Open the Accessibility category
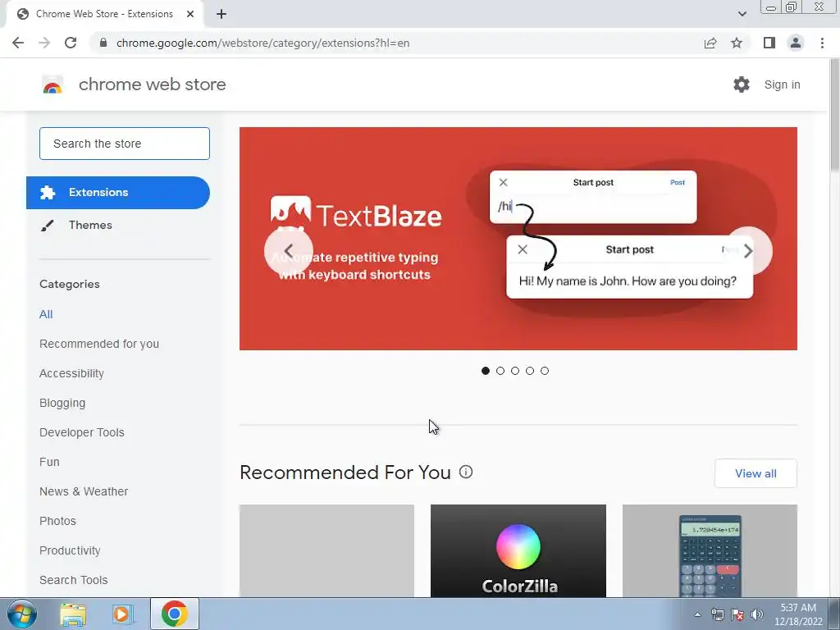Viewport: 840px width, 630px height. (x=71, y=373)
